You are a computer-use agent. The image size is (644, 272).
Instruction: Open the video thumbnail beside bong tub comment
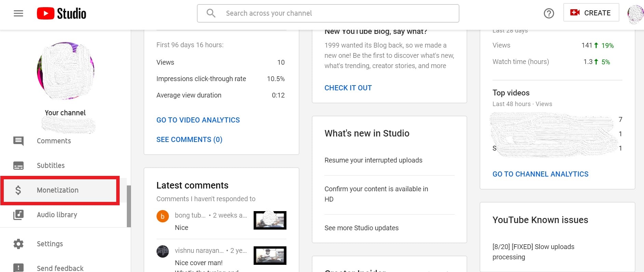tap(270, 220)
